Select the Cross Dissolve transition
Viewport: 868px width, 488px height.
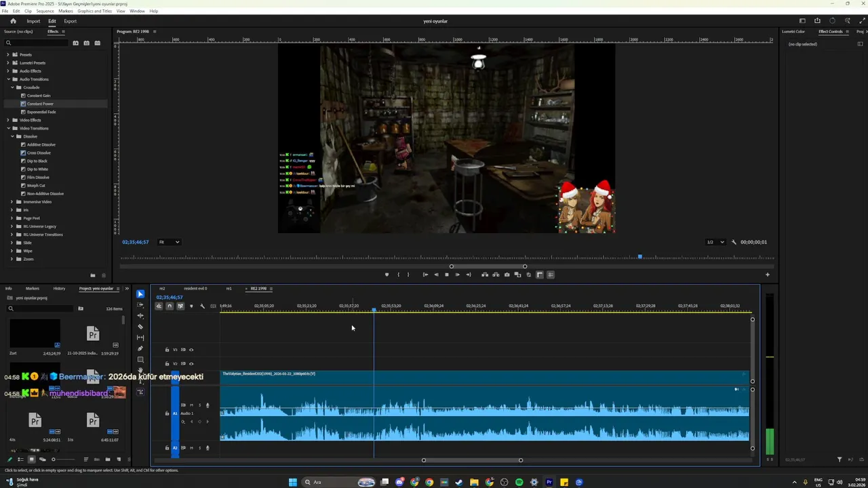click(x=39, y=152)
